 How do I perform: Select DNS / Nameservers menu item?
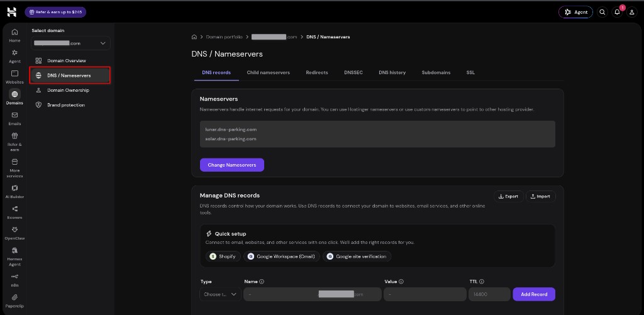[x=70, y=75]
